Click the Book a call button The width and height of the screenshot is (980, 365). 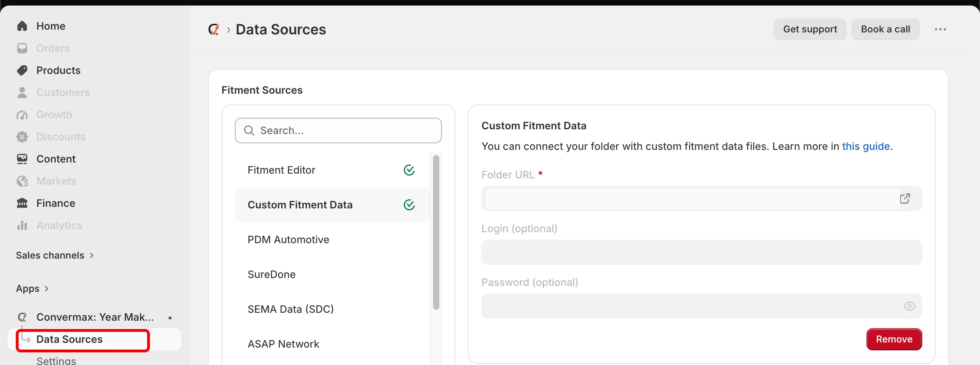pyautogui.click(x=885, y=29)
